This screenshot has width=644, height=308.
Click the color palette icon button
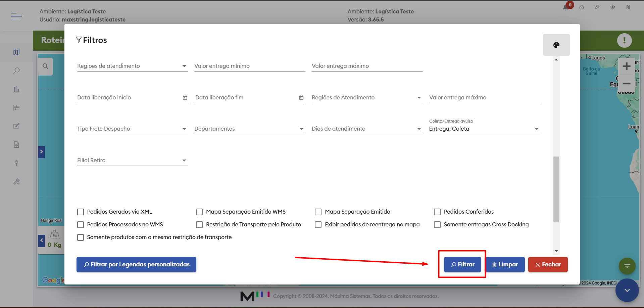coord(556,45)
